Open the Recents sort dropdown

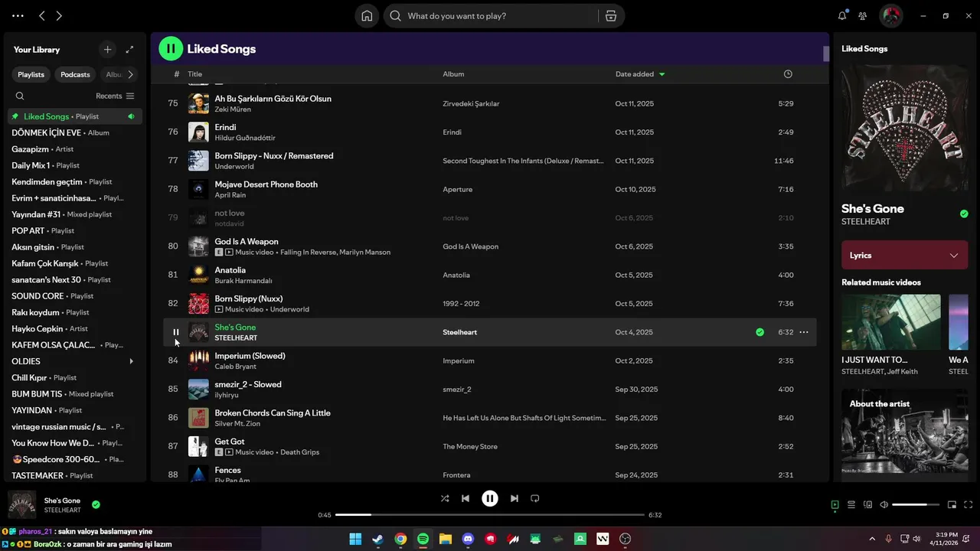click(115, 96)
